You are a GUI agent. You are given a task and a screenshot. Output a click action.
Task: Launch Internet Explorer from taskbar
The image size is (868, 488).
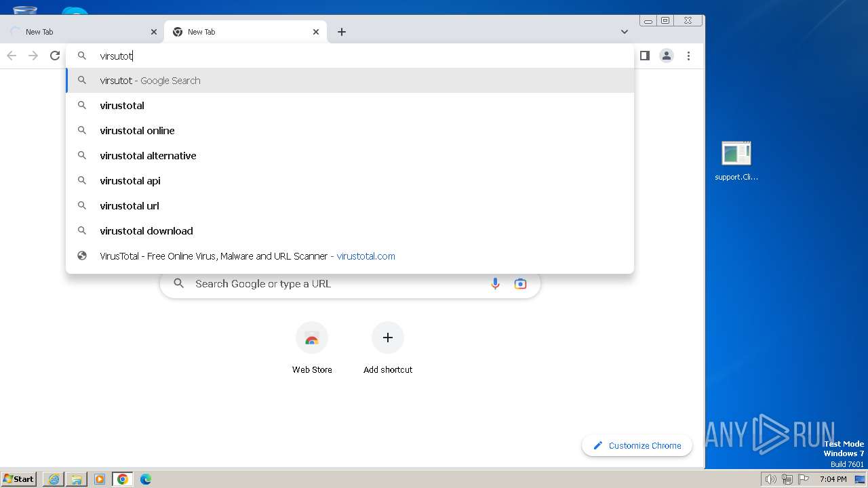pyautogui.click(x=54, y=479)
